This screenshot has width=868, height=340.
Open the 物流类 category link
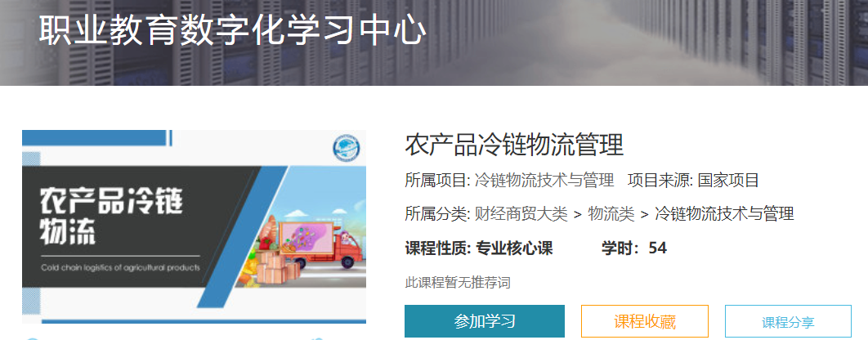coord(611,214)
